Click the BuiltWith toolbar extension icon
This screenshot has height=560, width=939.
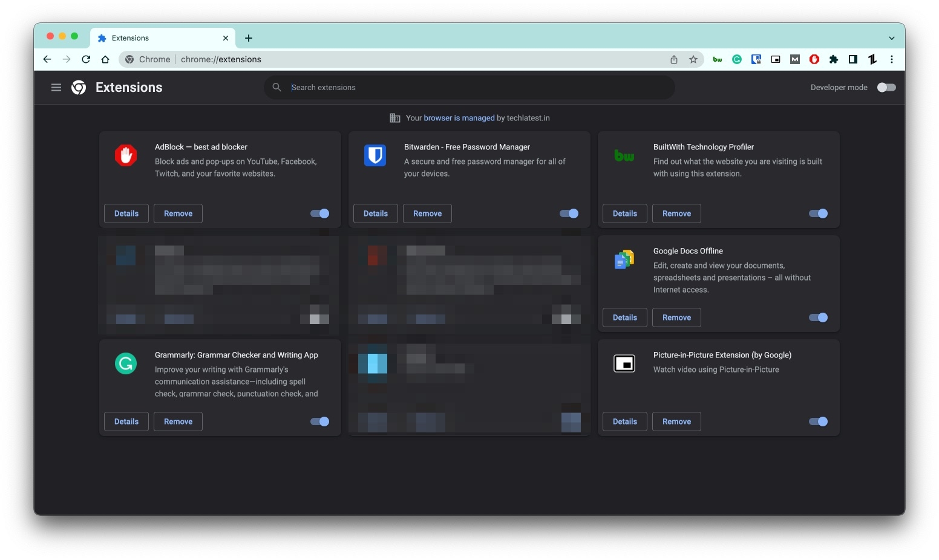tap(718, 59)
